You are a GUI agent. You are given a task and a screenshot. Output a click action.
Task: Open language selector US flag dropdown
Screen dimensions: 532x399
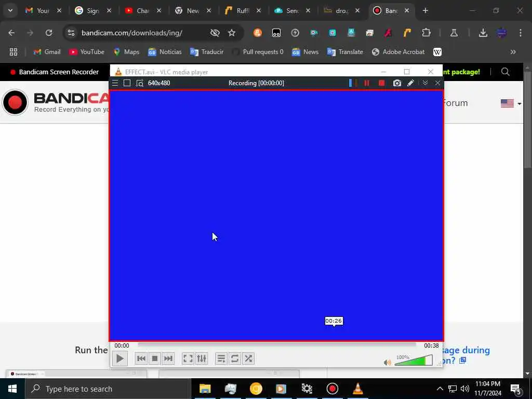click(x=511, y=103)
